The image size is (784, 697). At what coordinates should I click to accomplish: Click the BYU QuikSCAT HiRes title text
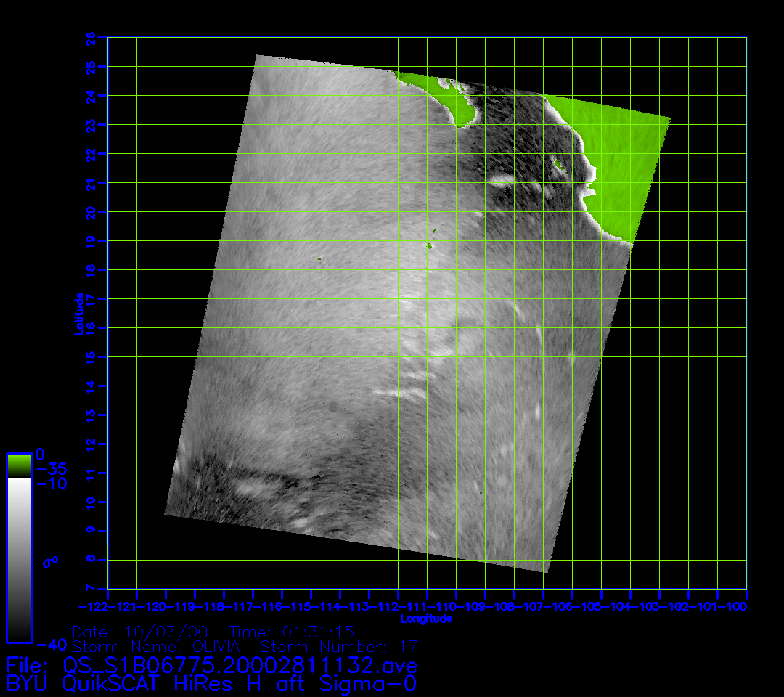211,683
